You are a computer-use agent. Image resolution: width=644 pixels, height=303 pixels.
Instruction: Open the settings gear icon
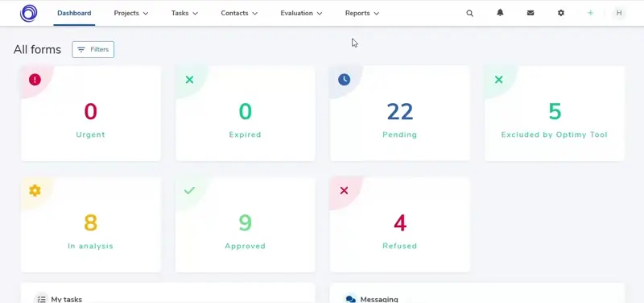[560, 13]
